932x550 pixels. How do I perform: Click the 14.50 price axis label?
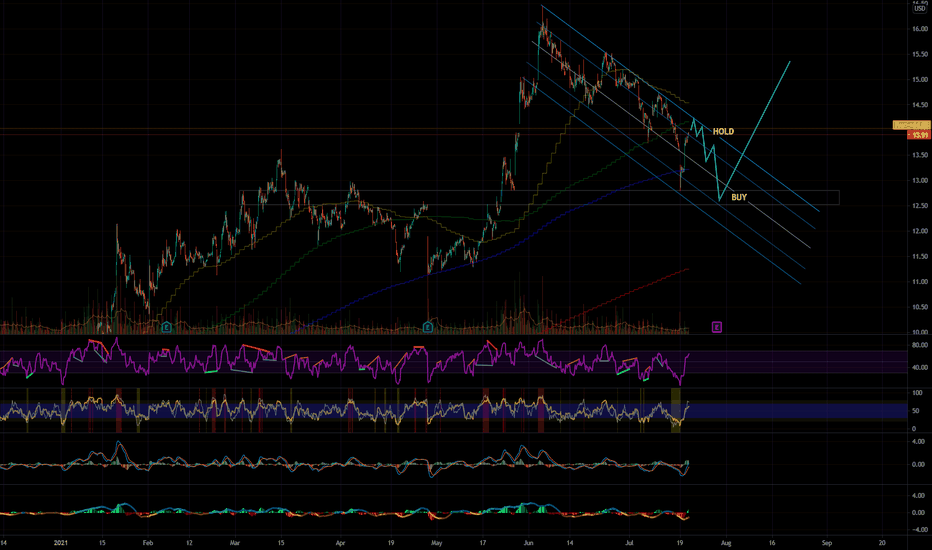pos(920,105)
